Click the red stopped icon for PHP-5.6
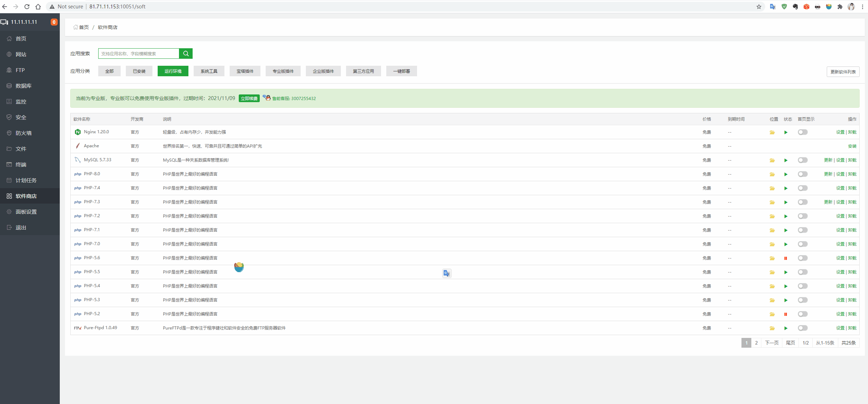 coord(785,258)
